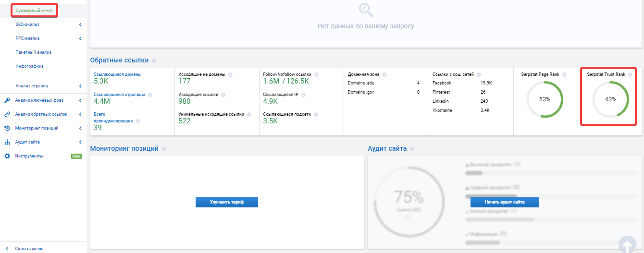Click the Domains .gov row

[x=384, y=92]
